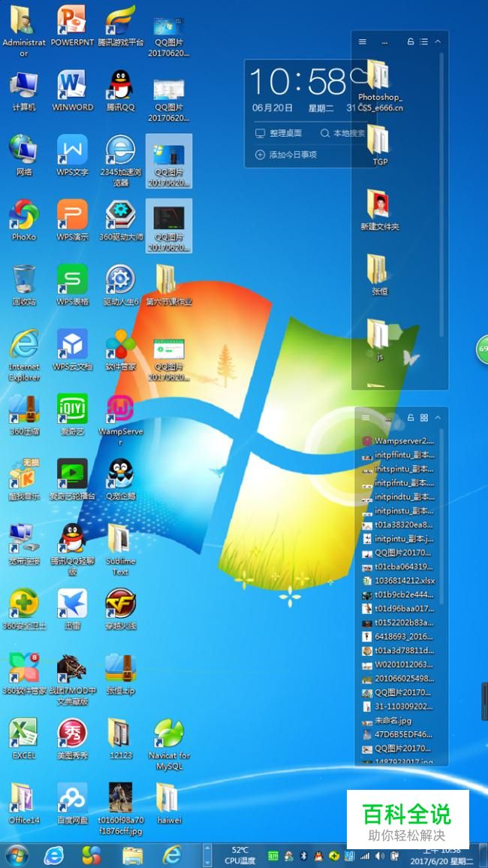The height and width of the screenshot is (868, 488).
Task: Collapse the file list panel with its chevron
Action: click(438, 417)
